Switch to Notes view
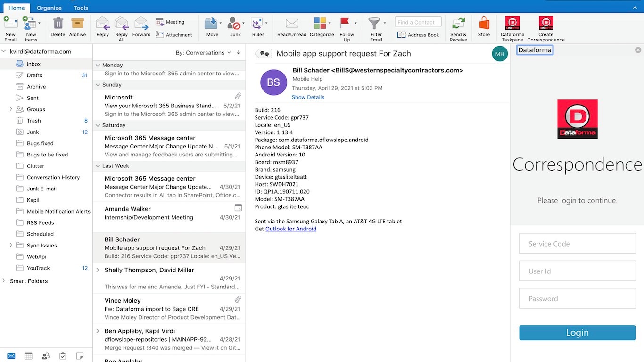 click(80, 356)
